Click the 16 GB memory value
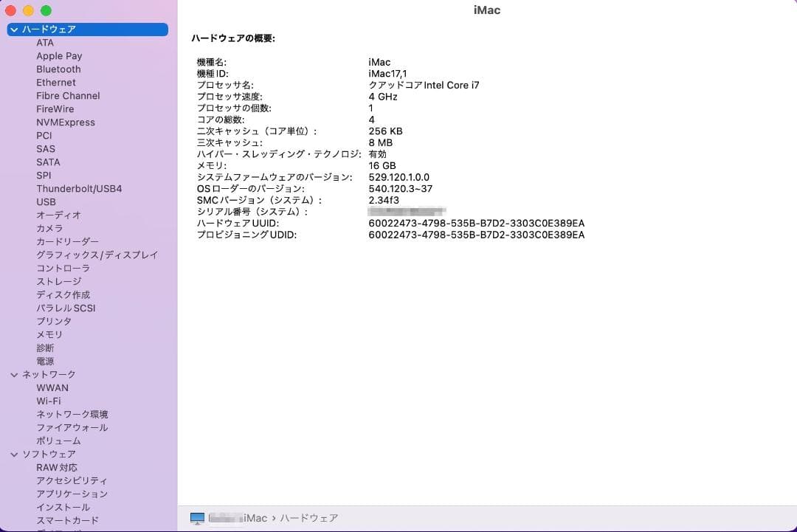 (382, 165)
